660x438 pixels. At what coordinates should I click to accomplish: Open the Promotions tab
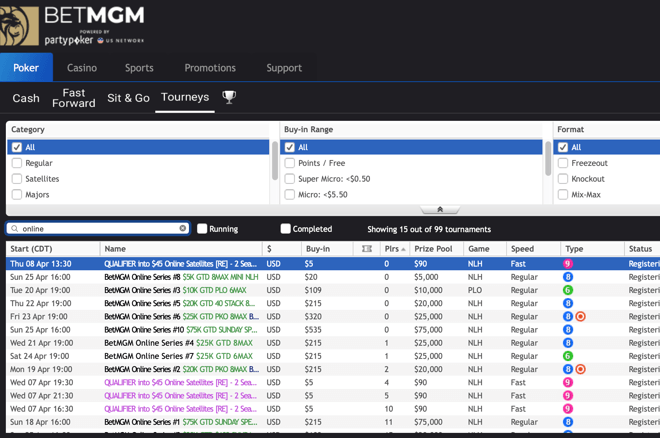pyautogui.click(x=210, y=68)
